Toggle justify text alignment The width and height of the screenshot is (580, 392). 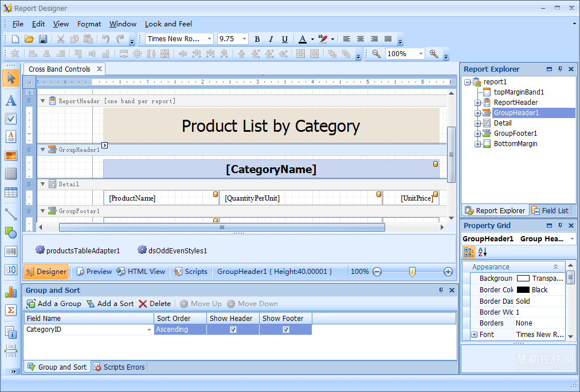(x=387, y=39)
